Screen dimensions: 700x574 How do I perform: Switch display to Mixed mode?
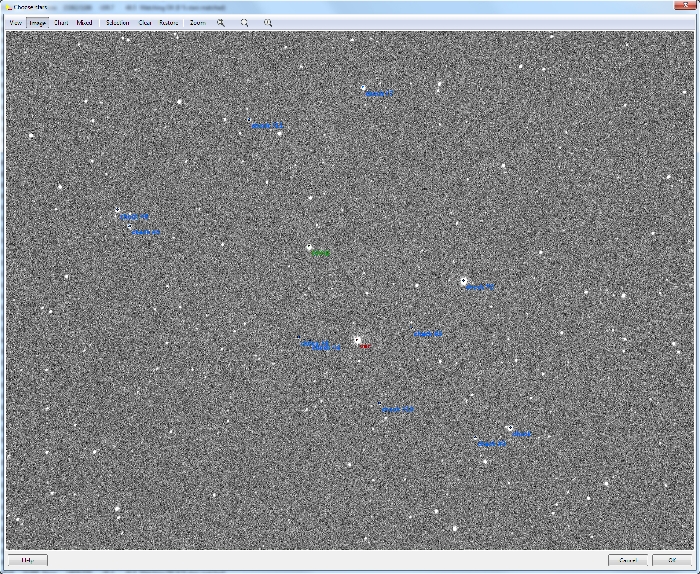coord(84,23)
